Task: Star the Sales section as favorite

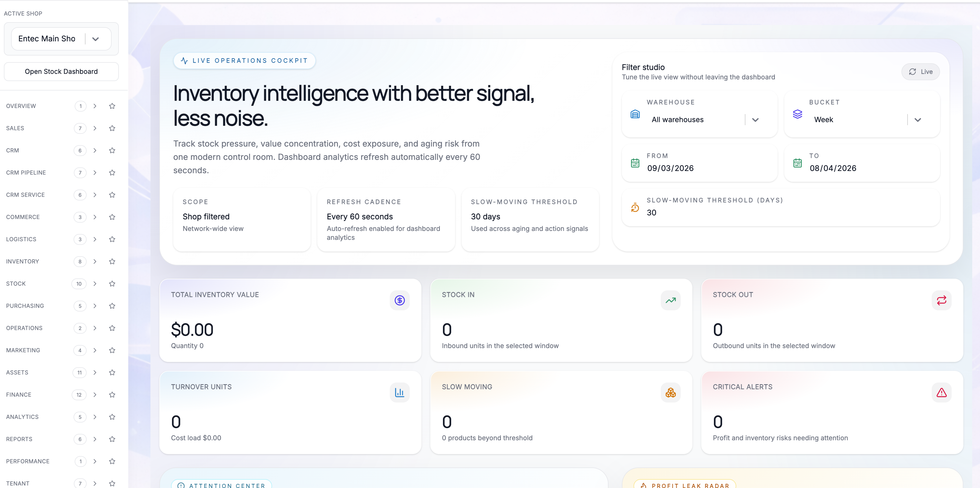Action: click(x=112, y=128)
